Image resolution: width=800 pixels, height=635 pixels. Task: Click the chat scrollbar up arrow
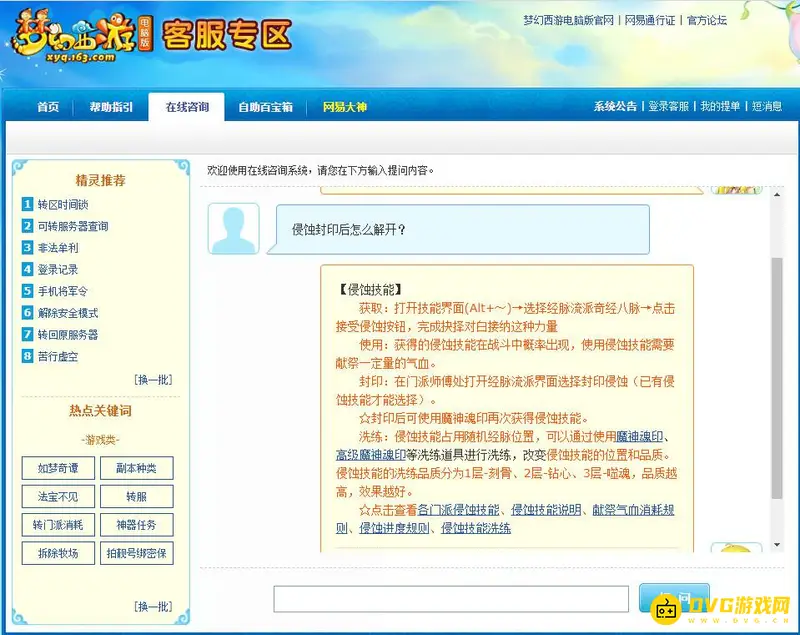[777, 195]
